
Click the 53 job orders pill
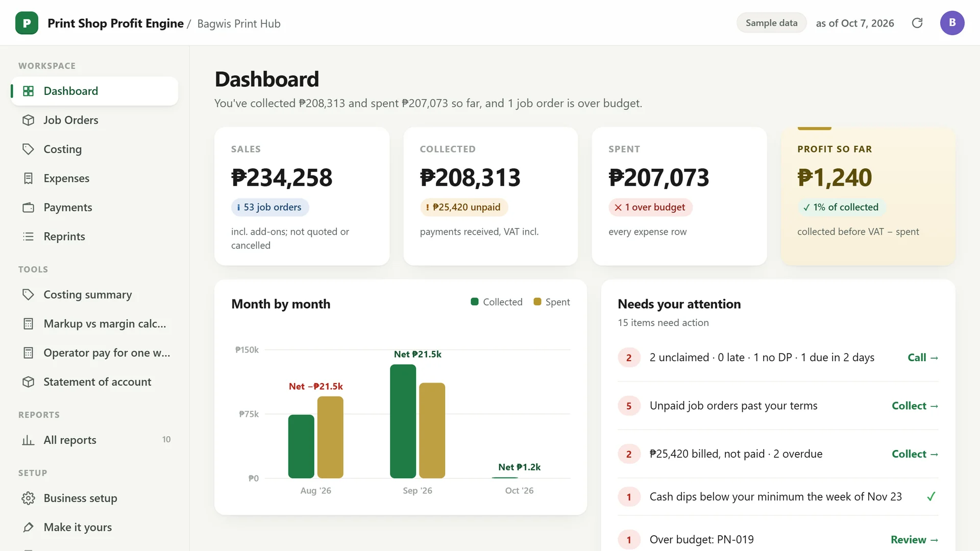269,207
